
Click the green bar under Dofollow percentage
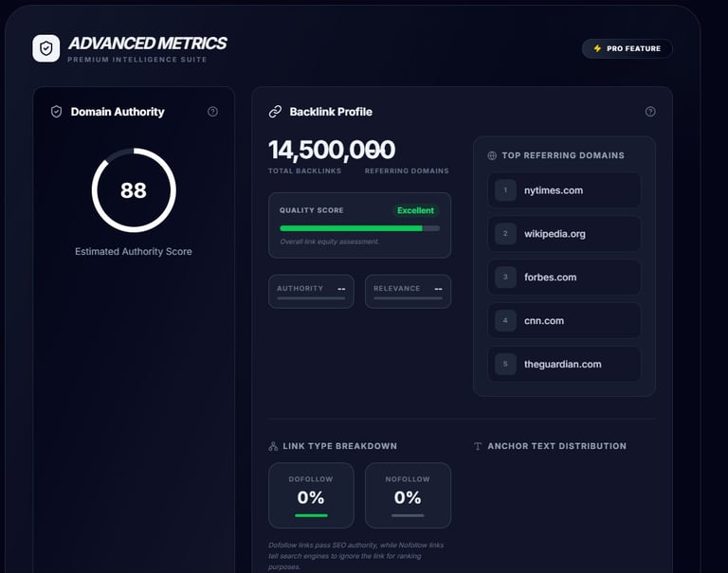tap(311, 515)
